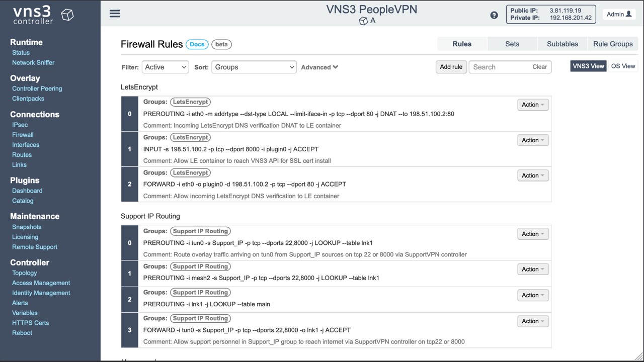Open Alerts page
The width and height of the screenshot is (644, 362).
coord(20,303)
